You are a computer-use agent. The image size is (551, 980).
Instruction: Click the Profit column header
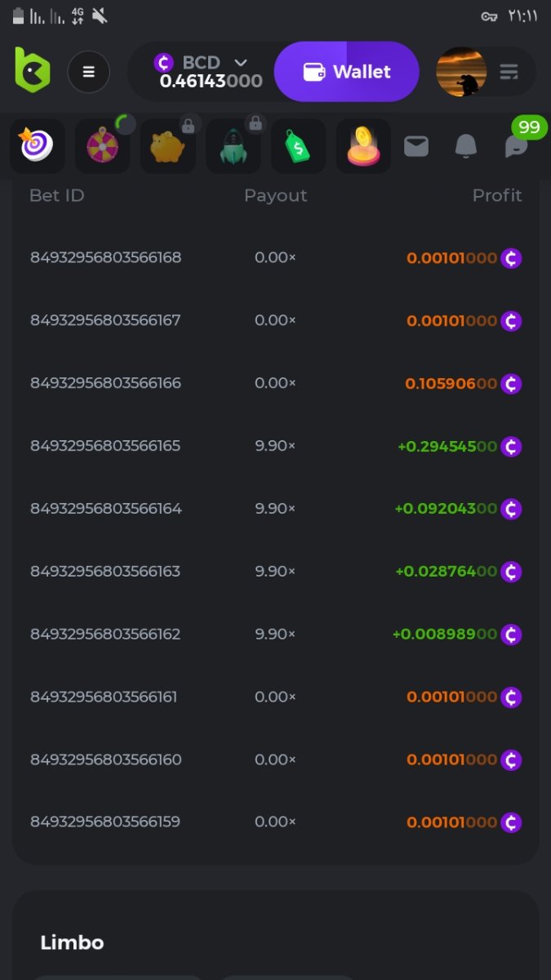pos(496,195)
